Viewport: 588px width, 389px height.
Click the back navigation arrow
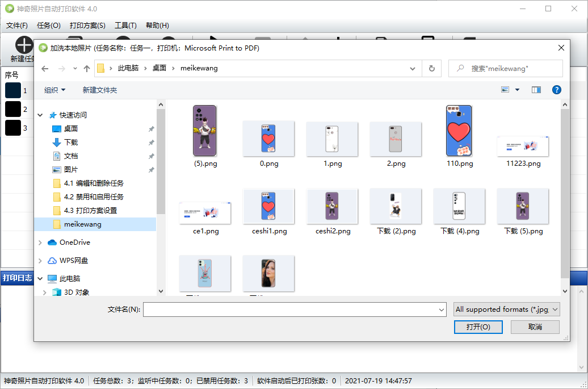[45, 68]
